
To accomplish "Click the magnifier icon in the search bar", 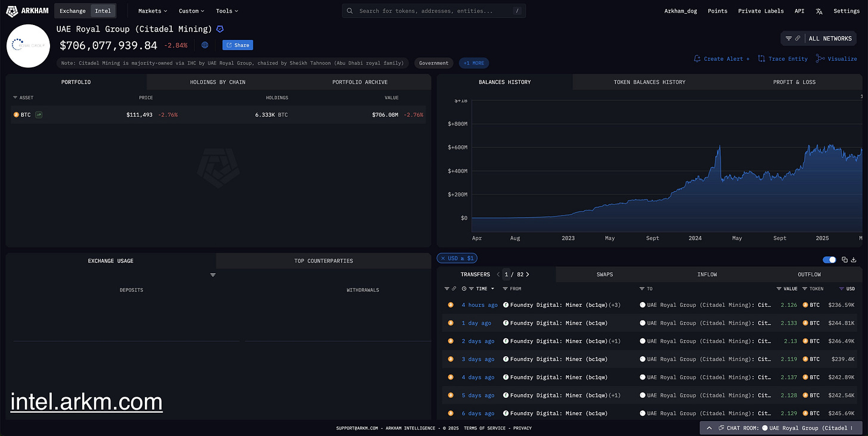I will 350,11.
